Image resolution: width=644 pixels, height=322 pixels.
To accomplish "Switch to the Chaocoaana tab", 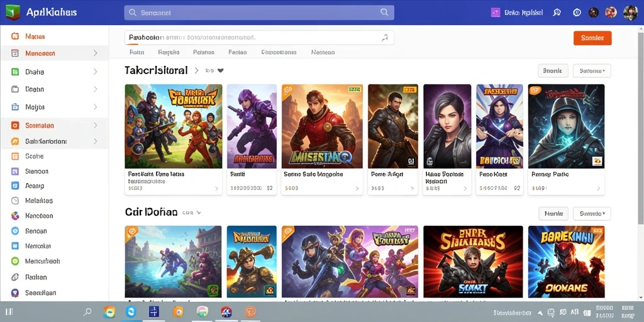I will (x=279, y=52).
